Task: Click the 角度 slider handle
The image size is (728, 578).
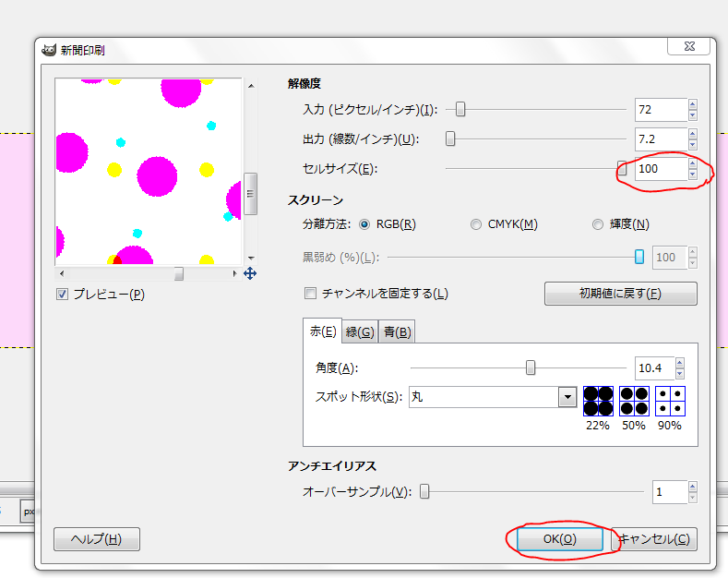Action: pyautogui.click(x=531, y=368)
